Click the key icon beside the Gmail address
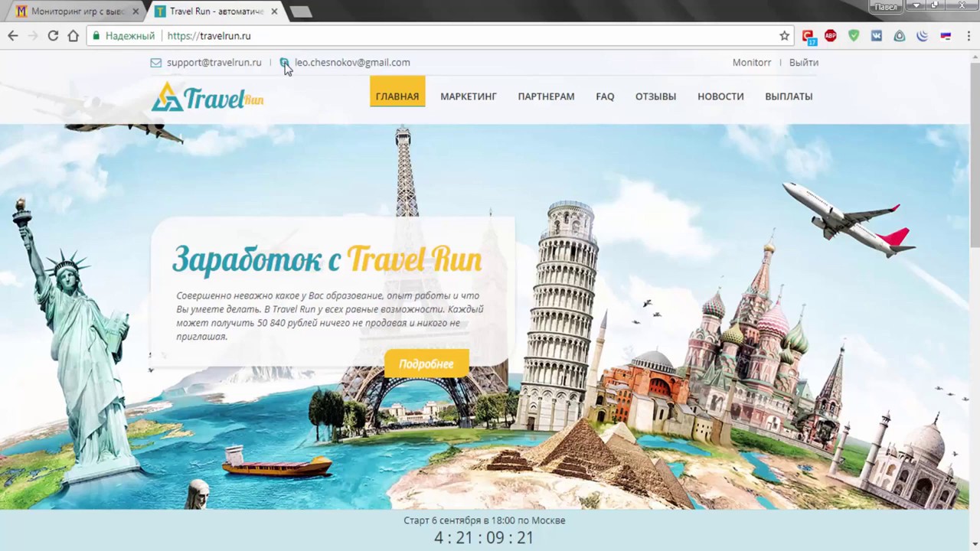This screenshot has height=551, width=980. coord(284,63)
